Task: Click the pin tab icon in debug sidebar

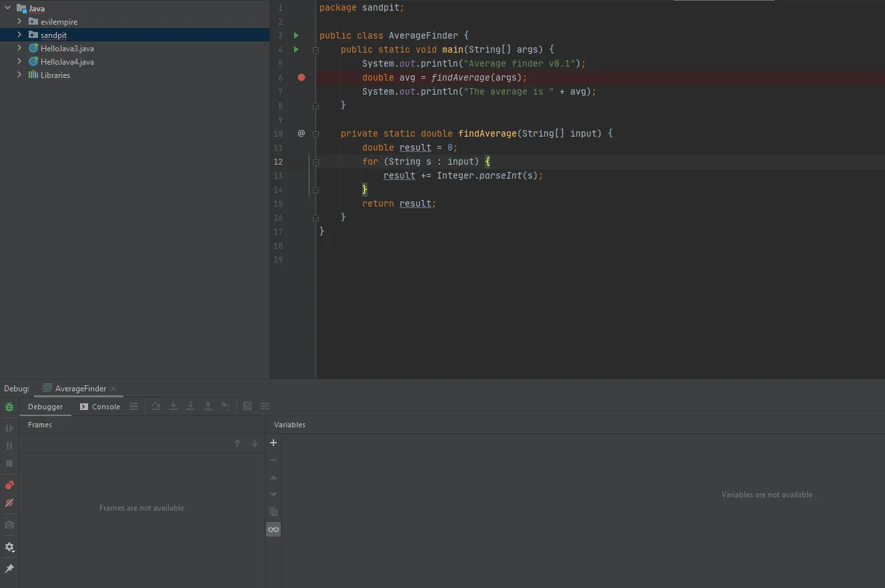Action: [x=9, y=569]
